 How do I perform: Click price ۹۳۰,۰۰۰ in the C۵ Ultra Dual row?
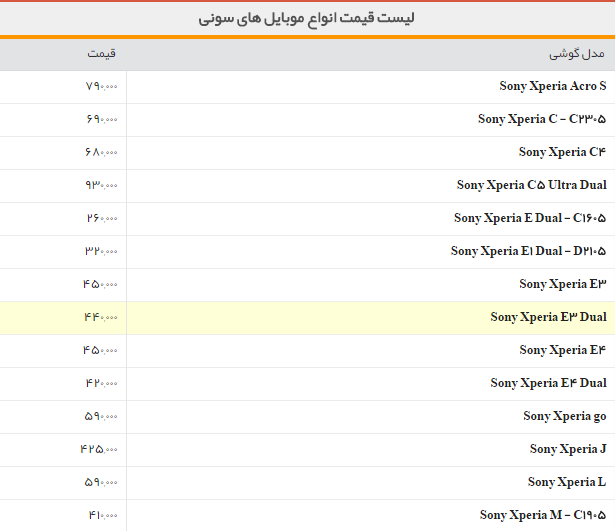tap(101, 185)
